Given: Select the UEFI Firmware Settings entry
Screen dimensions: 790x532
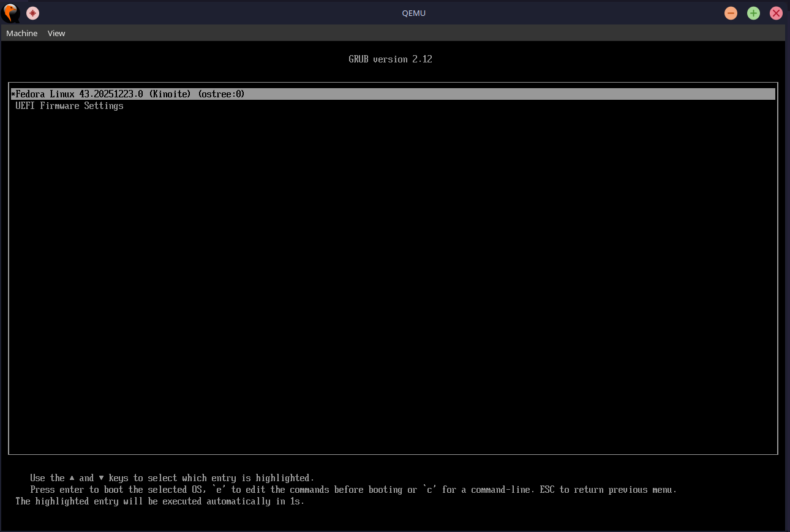Looking at the screenshot, I should tap(69, 106).
